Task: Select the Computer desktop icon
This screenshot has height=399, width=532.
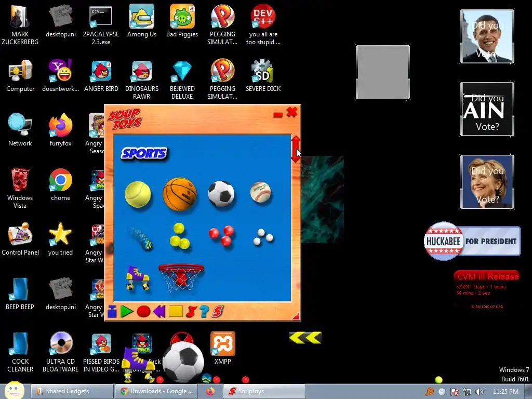Action: point(20,76)
